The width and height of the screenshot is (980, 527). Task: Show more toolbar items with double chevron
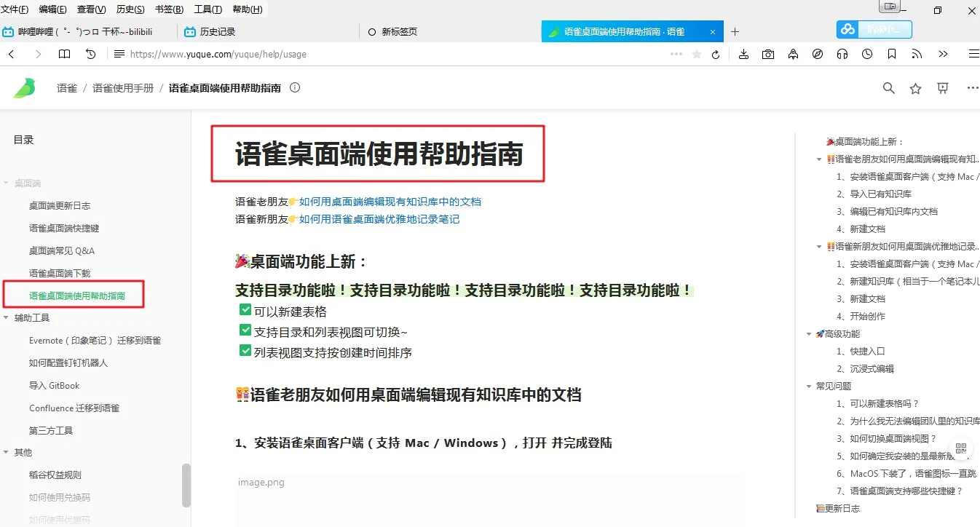(943, 54)
